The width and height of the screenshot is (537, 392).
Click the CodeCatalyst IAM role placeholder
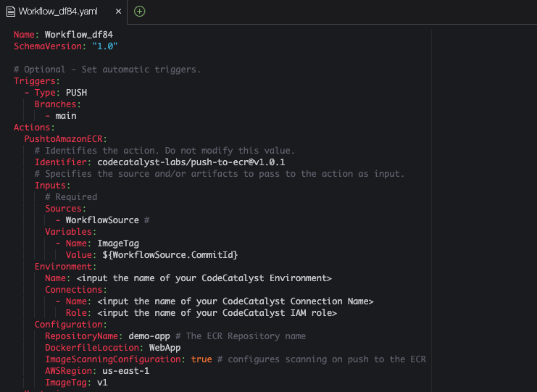click(217, 313)
